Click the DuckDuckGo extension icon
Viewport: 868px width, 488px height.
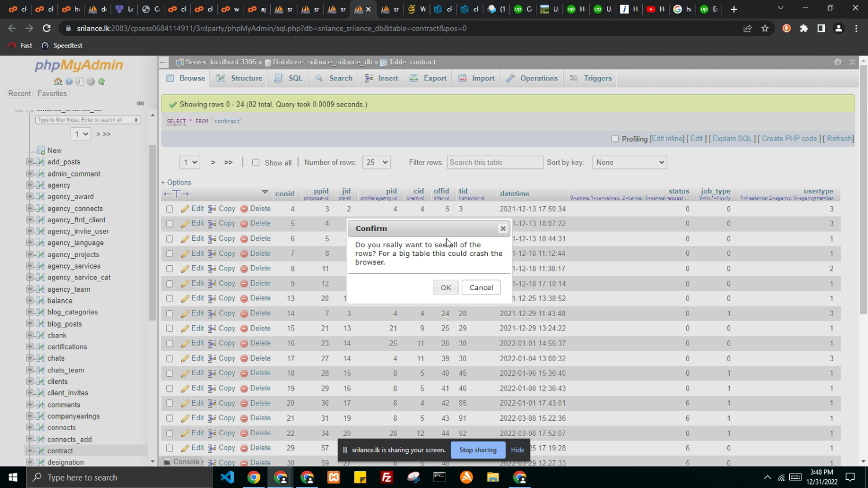pos(786,28)
